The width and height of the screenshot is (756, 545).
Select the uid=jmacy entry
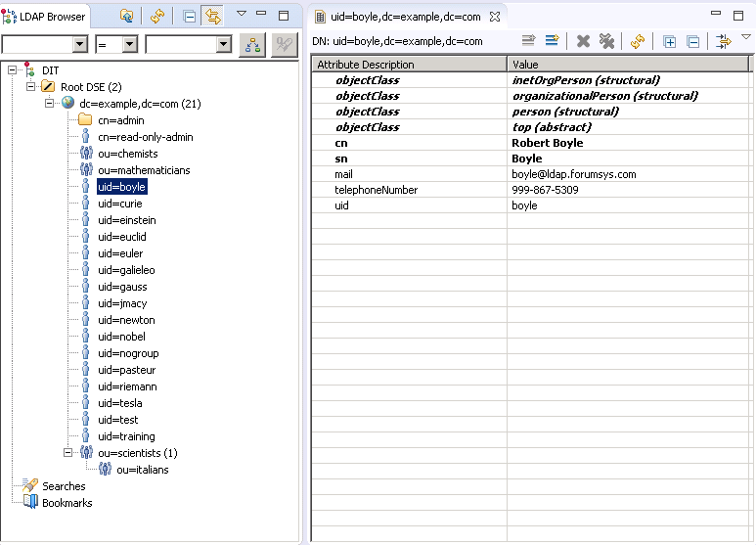click(122, 303)
